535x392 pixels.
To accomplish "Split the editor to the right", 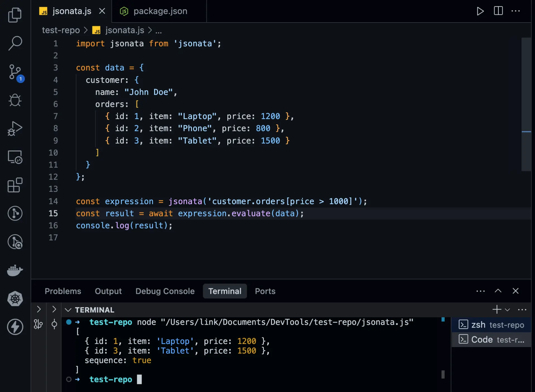I will coord(498,11).
